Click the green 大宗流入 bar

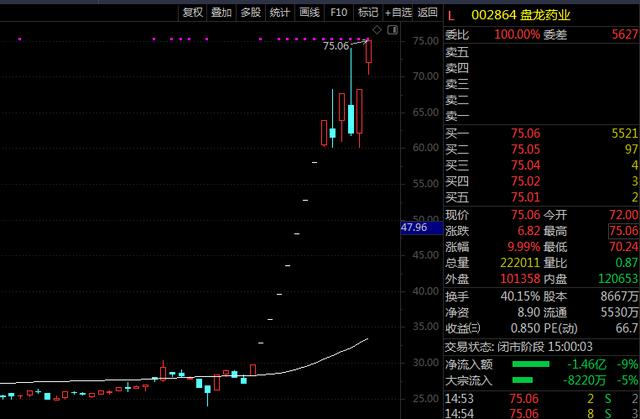522,380
